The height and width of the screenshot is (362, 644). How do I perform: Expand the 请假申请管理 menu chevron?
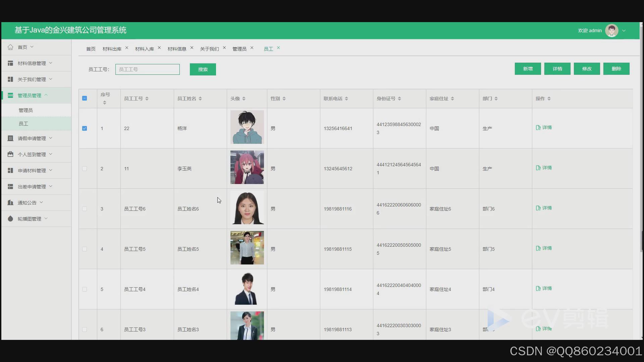pos(51,138)
